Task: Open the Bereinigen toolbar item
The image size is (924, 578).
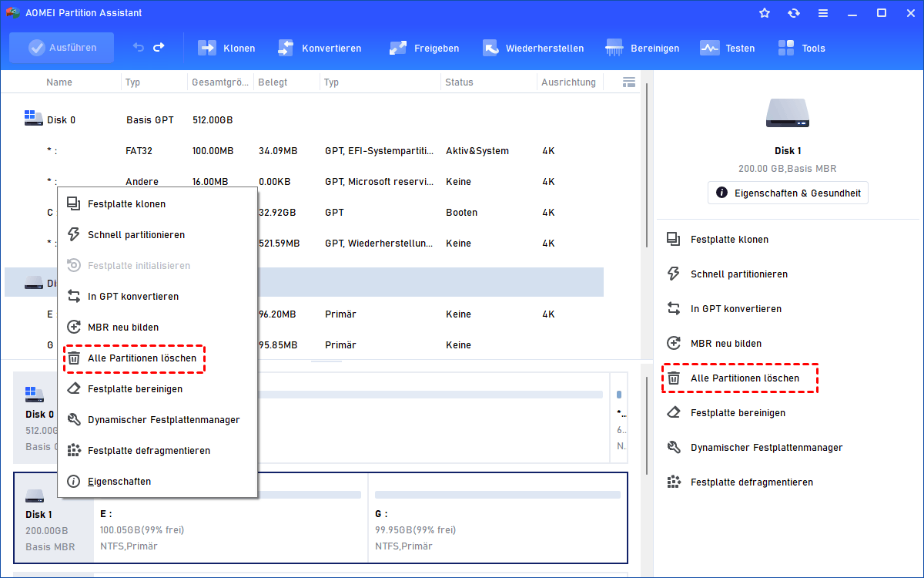Action: coord(642,48)
